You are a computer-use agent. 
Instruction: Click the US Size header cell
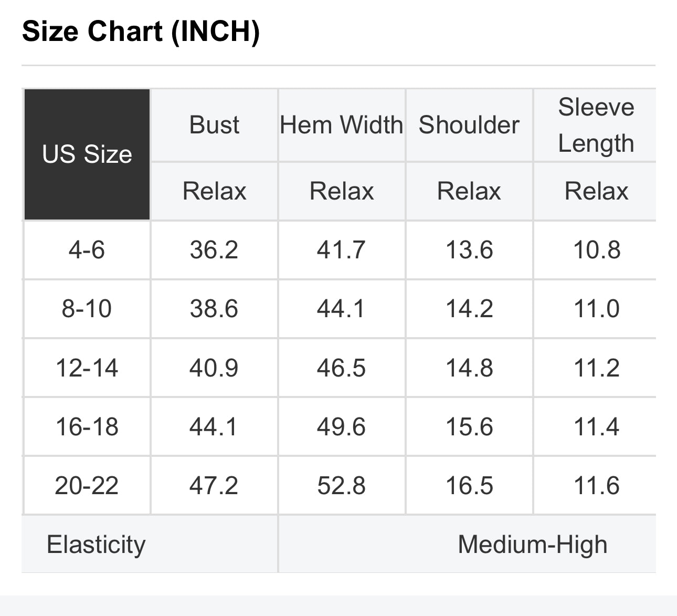click(87, 154)
